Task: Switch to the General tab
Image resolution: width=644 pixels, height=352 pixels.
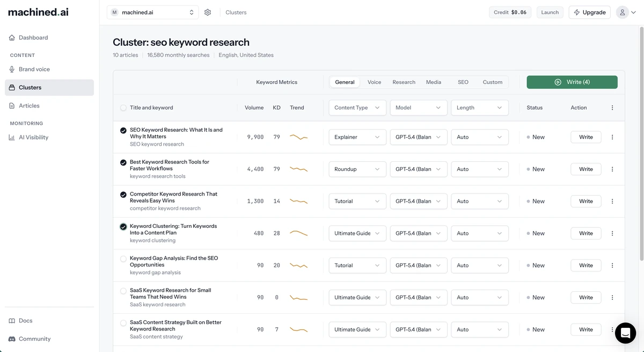Action: pos(345,82)
